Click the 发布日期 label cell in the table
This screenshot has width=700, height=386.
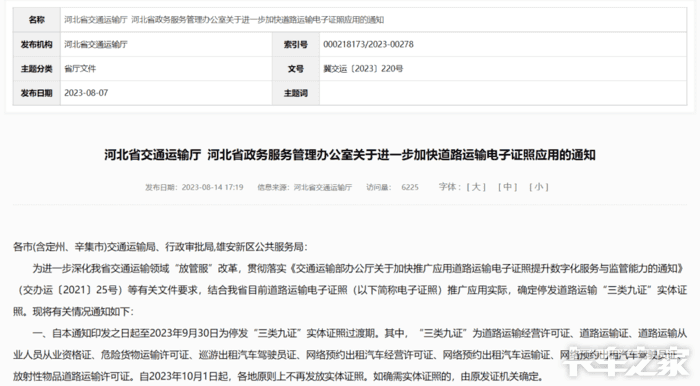coord(37,93)
